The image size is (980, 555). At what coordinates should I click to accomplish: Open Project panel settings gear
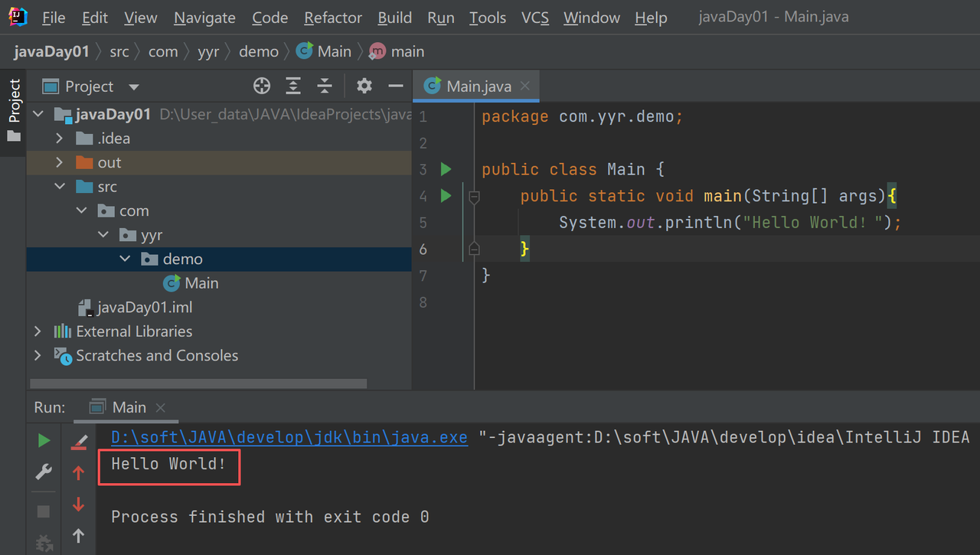click(x=364, y=86)
